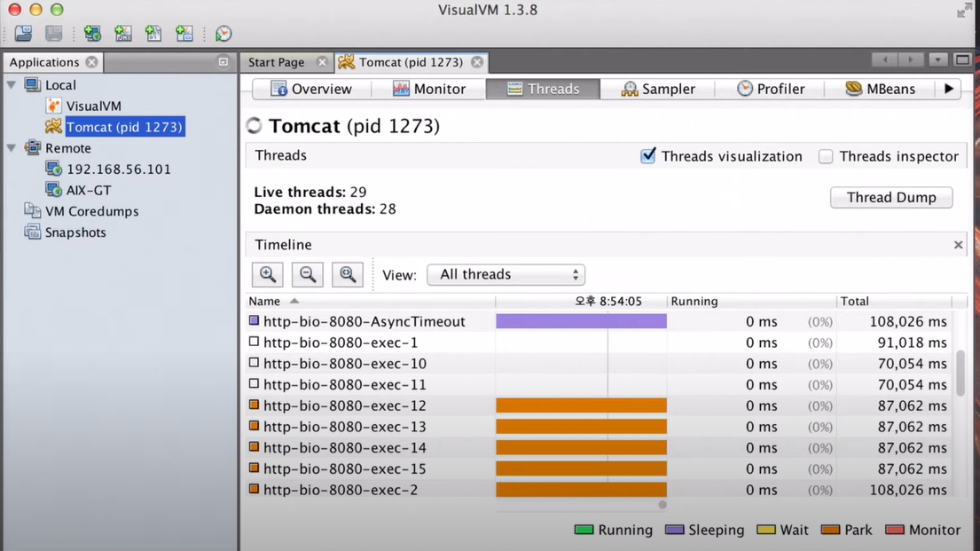980x551 pixels.
Task: Toggle Threads visualization checkbox
Action: point(648,156)
